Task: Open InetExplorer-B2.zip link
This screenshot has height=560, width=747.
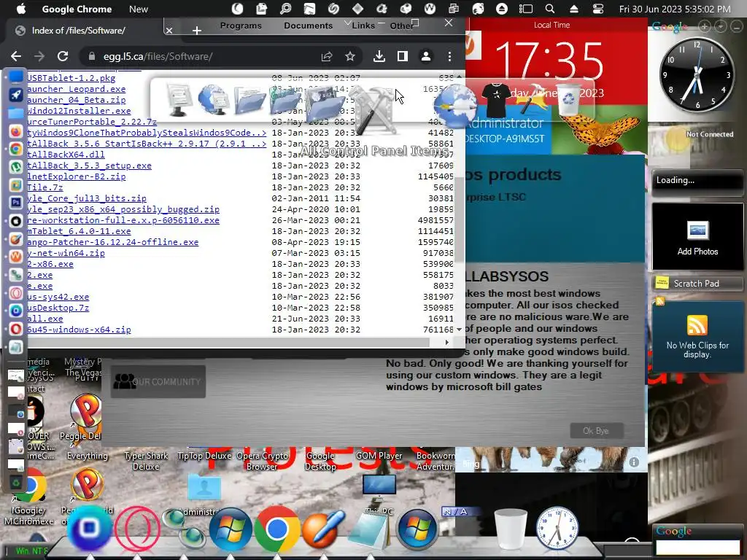Action: (77, 176)
